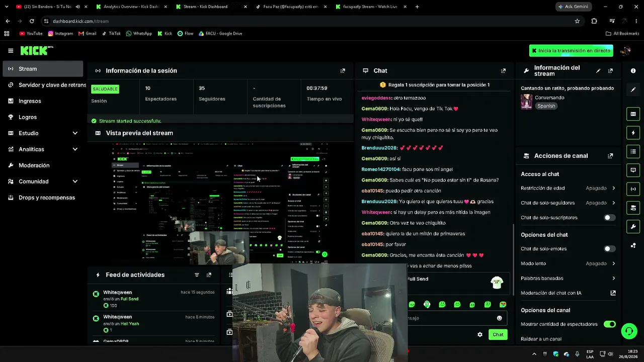
Task: Open the headset support button
Action: coord(629,331)
